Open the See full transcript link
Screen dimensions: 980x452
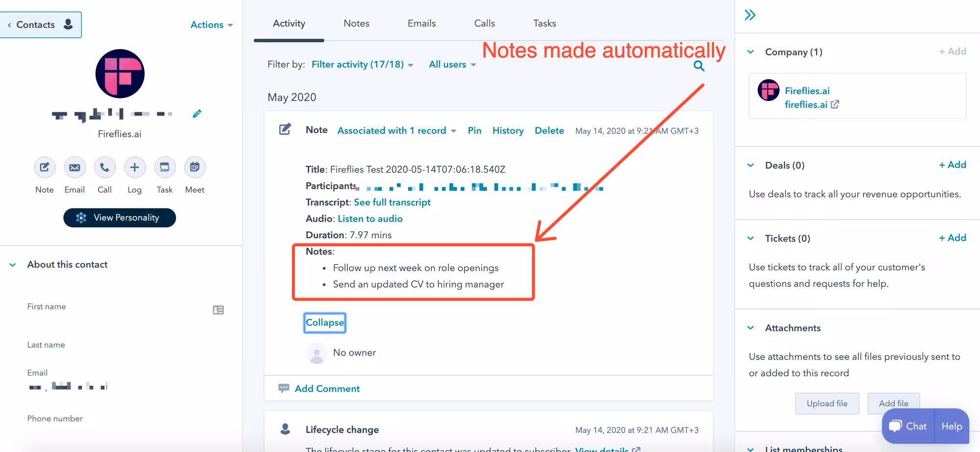point(392,202)
